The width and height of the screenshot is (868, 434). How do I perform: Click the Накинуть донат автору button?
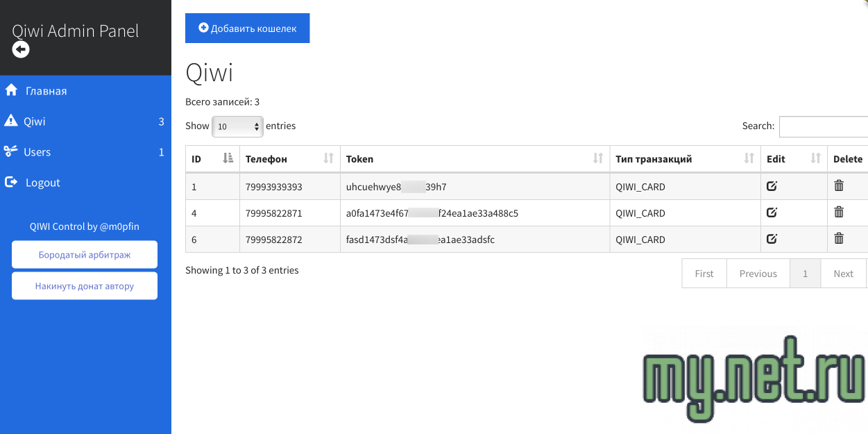pyautogui.click(x=85, y=286)
